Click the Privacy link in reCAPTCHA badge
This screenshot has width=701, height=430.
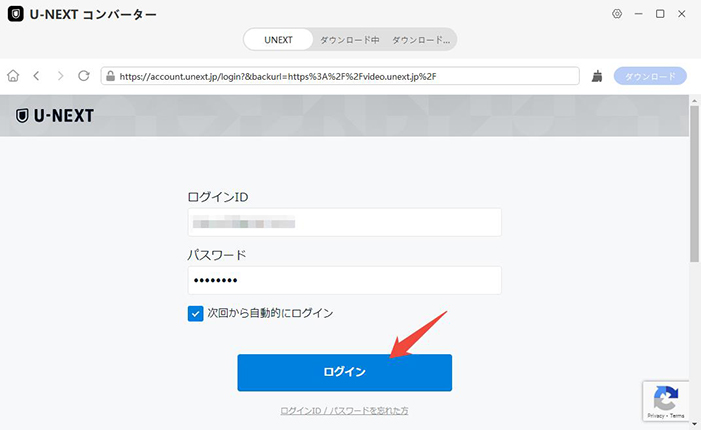click(x=655, y=416)
